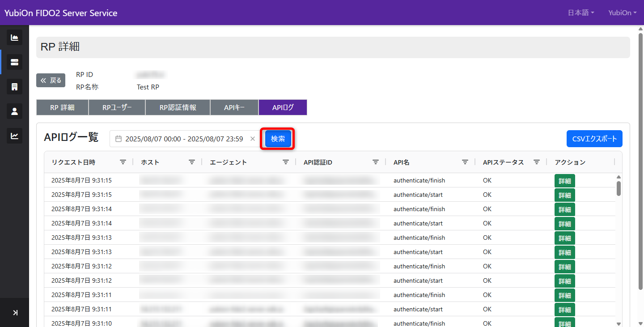644x327 pixels.
Task: Click the アクション column header
Action: (570, 162)
